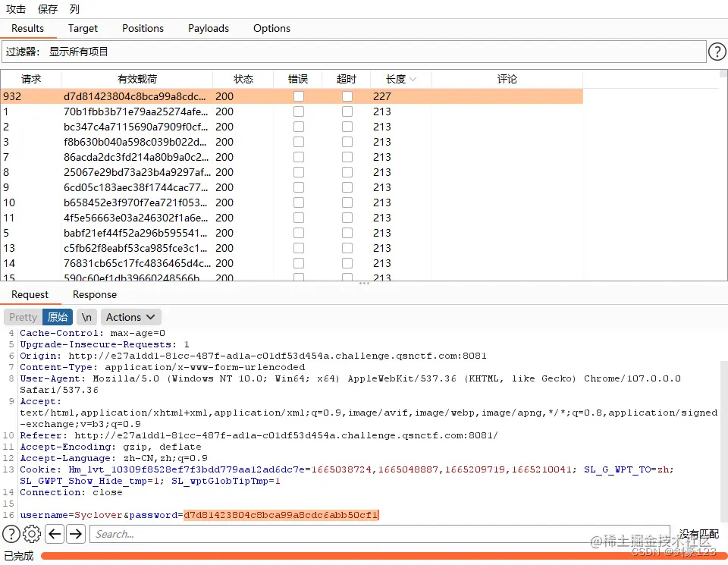
Task: Open the search help icon at bottom left
Action: pyautogui.click(x=11, y=534)
